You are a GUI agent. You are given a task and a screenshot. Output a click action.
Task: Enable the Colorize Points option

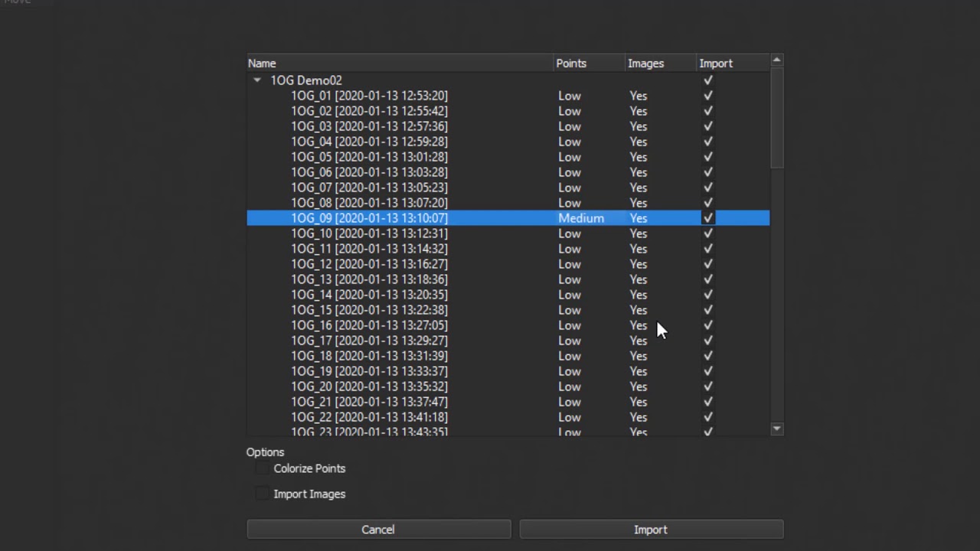[263, 468]
